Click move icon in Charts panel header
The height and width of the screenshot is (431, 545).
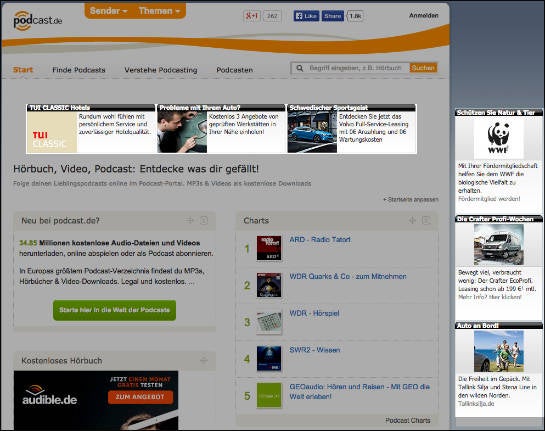(x=412, y=220)
